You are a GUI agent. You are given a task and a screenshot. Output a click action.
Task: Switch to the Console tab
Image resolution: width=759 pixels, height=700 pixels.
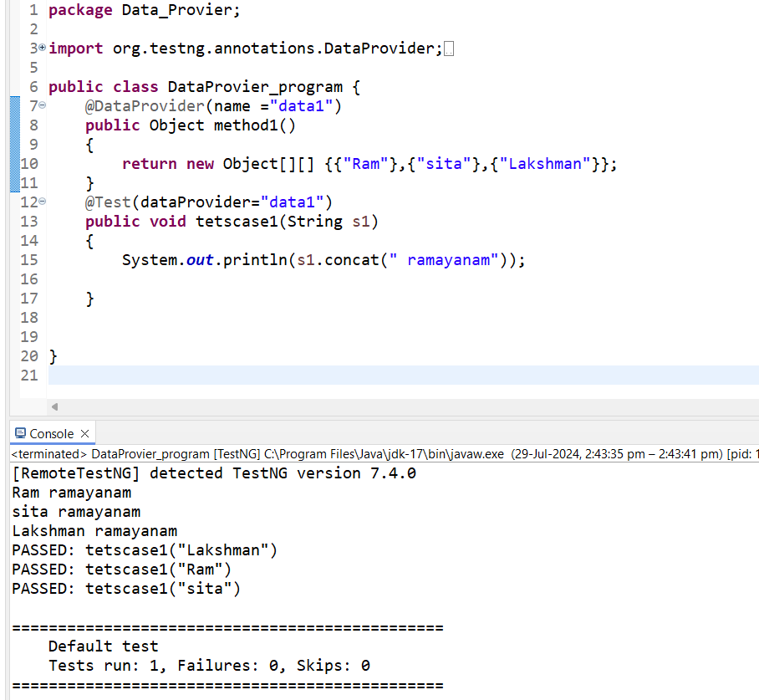coord(51,433)
